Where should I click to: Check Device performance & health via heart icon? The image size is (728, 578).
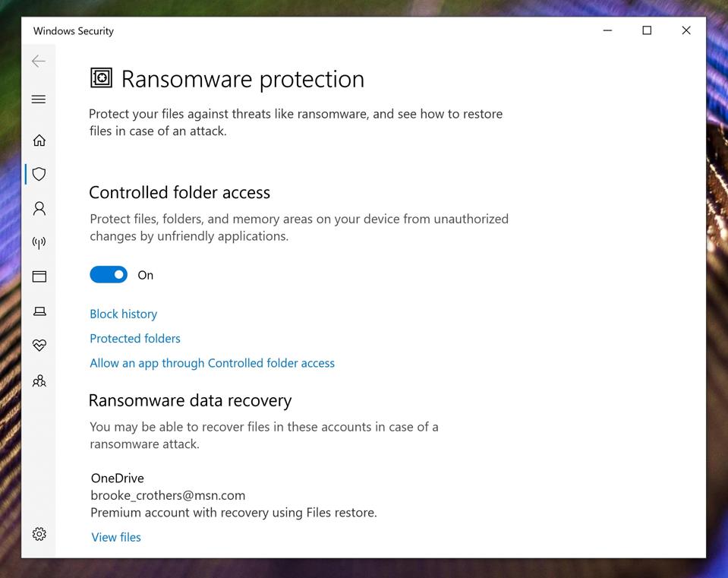(x=39, y=345)
